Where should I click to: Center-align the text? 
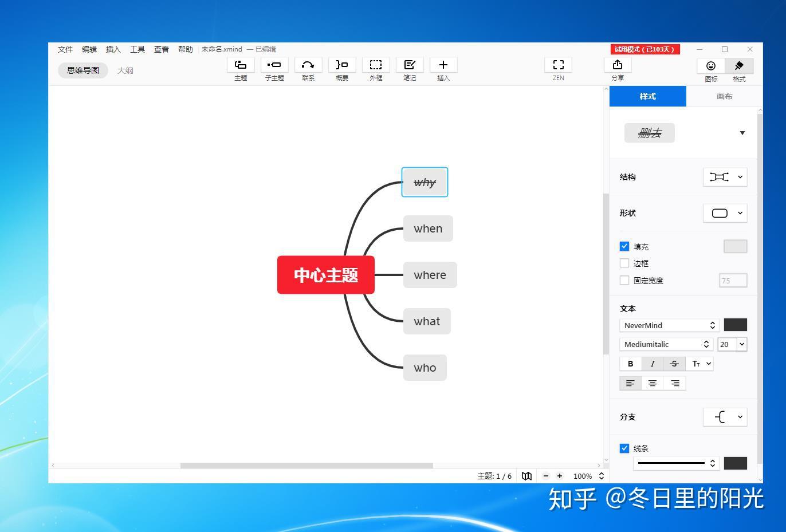pyautogui.click(x=653, y=383)
